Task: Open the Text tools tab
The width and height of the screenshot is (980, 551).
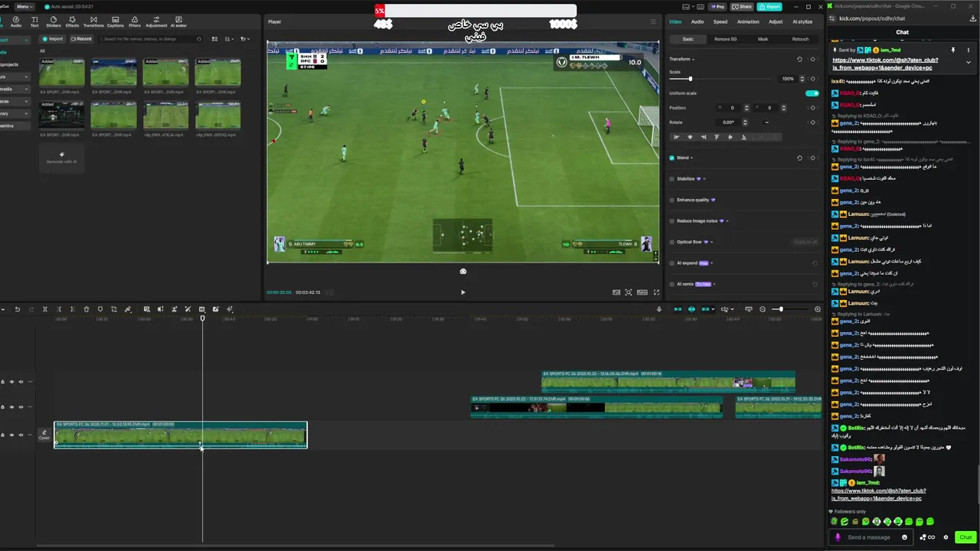Action: point(34,21)
